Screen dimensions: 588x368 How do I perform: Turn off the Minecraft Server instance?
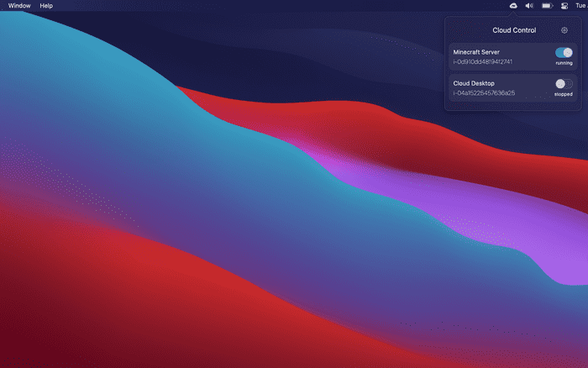coord(564,53)
